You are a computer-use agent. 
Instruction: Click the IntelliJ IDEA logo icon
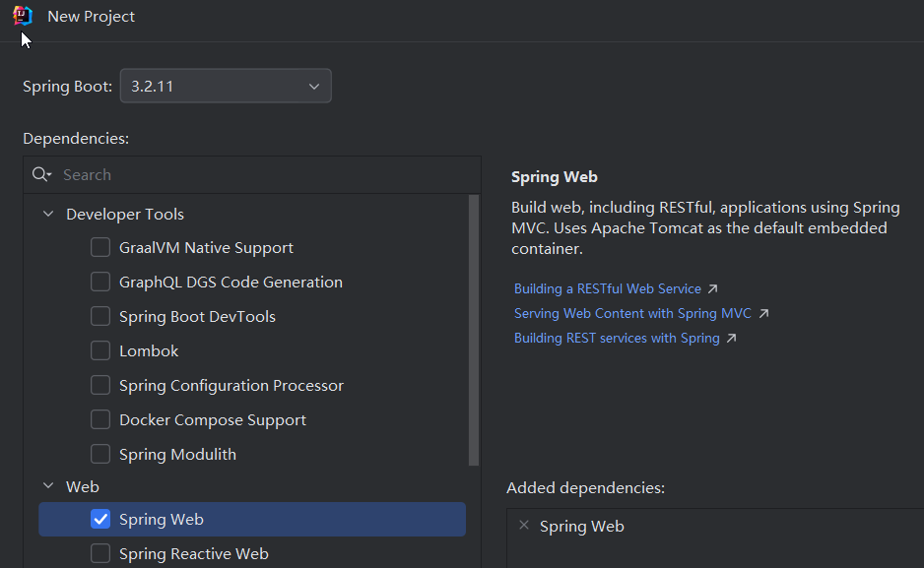[x=23, y=16]
